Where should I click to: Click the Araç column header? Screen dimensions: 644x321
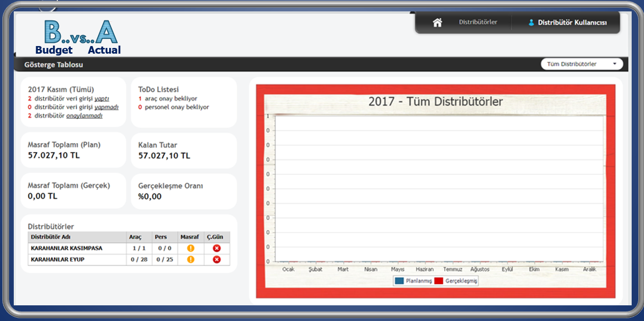point(135,237)
